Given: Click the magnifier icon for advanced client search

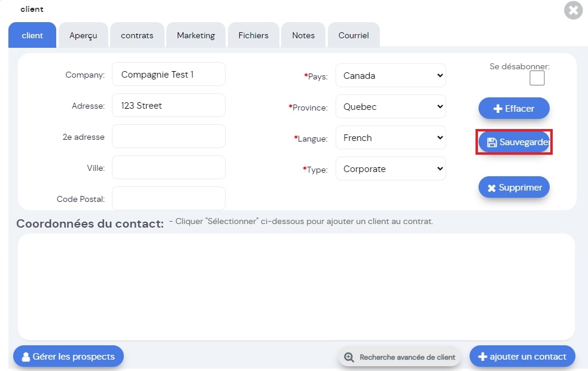Looking at the screenshot, I should click(349, 357).
